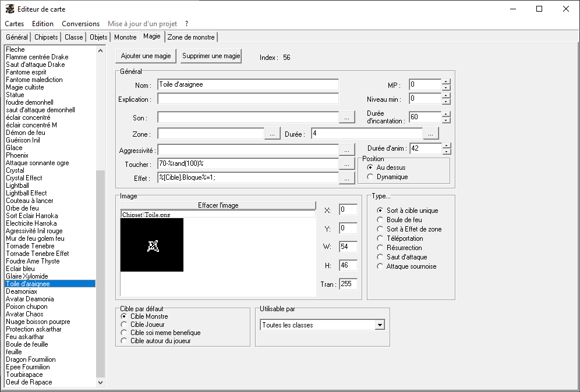Open the Effet script ellipsis button
580x392 pixels.
(x=347, y=179)
